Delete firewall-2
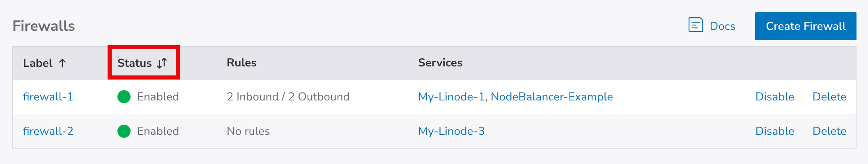 [829, 131]
